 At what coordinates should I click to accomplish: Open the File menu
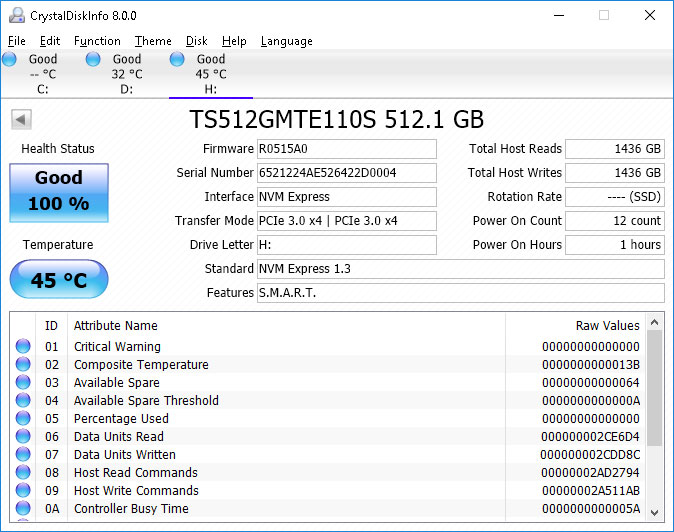(17, 41)
